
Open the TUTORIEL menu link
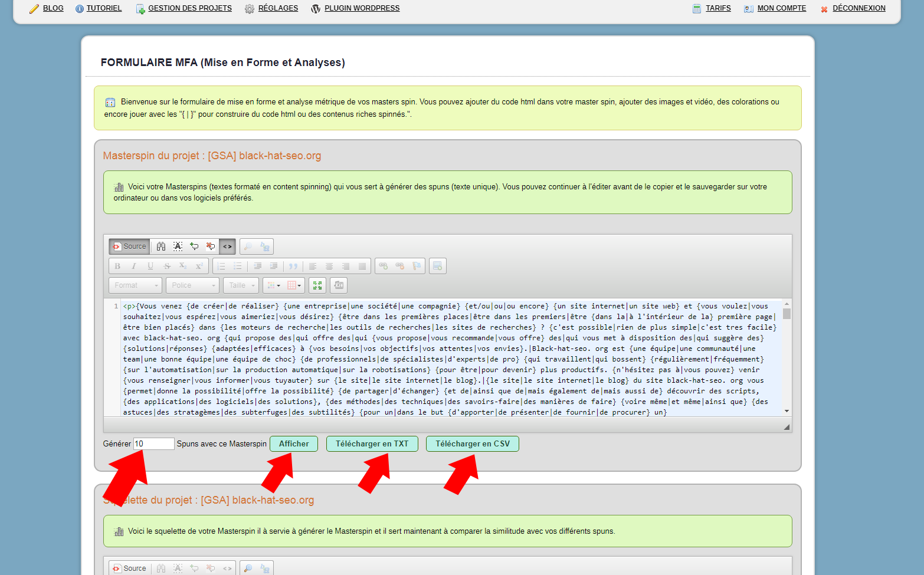[104, 8]
